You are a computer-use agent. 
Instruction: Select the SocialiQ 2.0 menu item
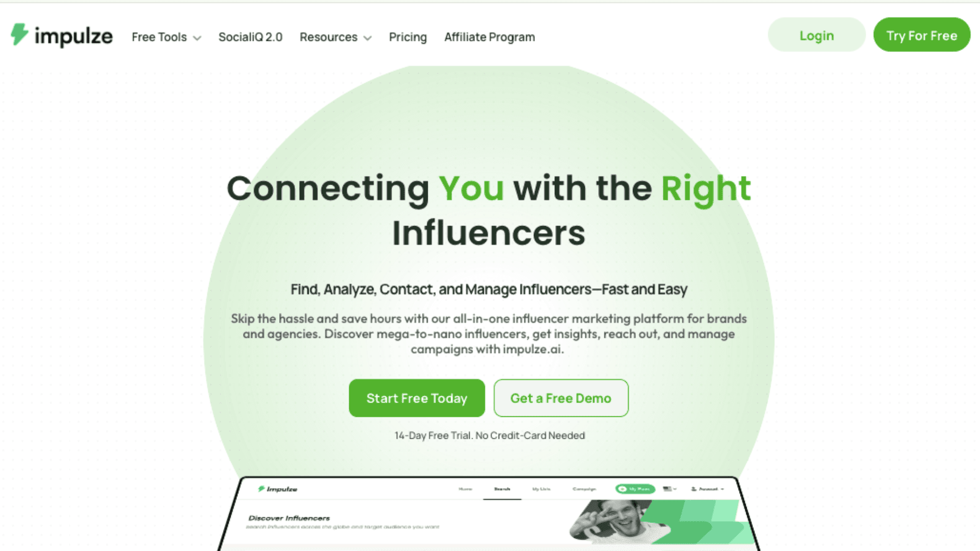point(249,37)
